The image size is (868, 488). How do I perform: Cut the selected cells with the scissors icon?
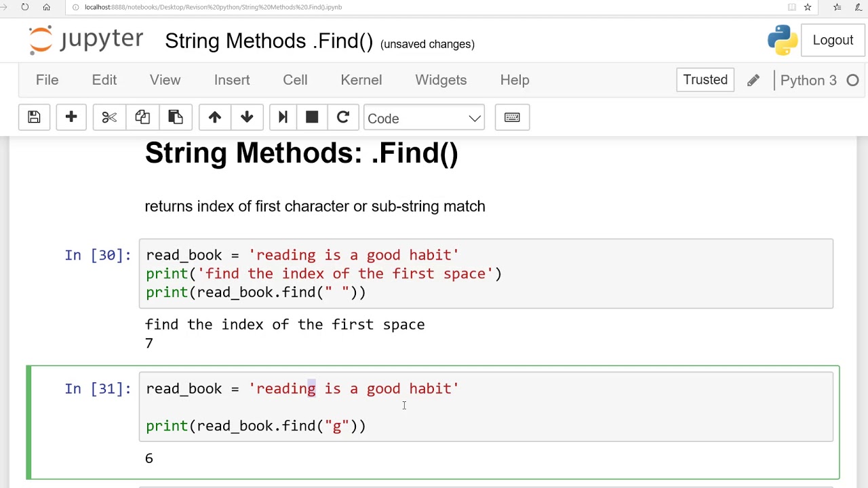[109, 118]
